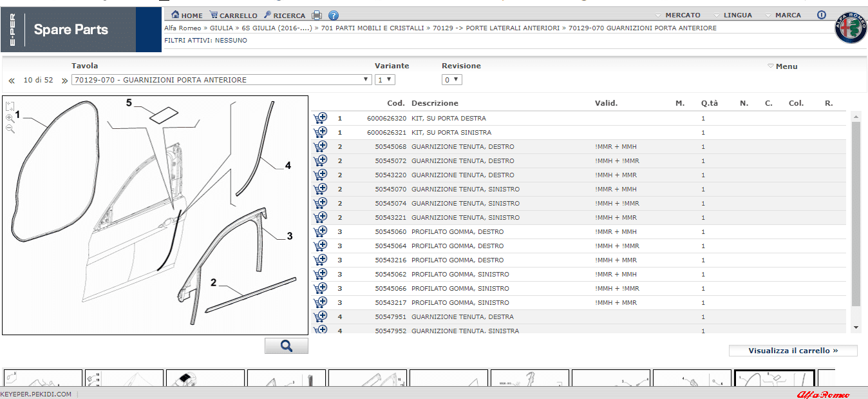Open the MARCA brand dropdown
Image resolution: width=868 pixels, height=399 pixels.
pos(783,15)
